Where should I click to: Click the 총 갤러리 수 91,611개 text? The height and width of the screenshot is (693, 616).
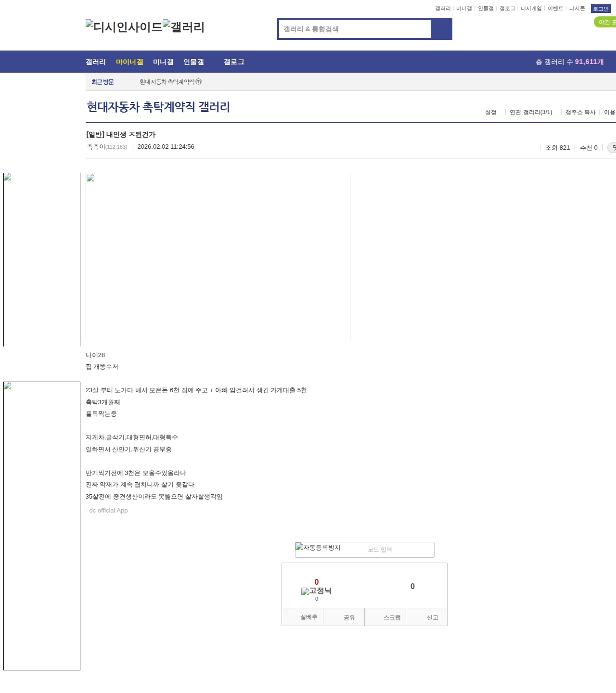tap(570, 62)
